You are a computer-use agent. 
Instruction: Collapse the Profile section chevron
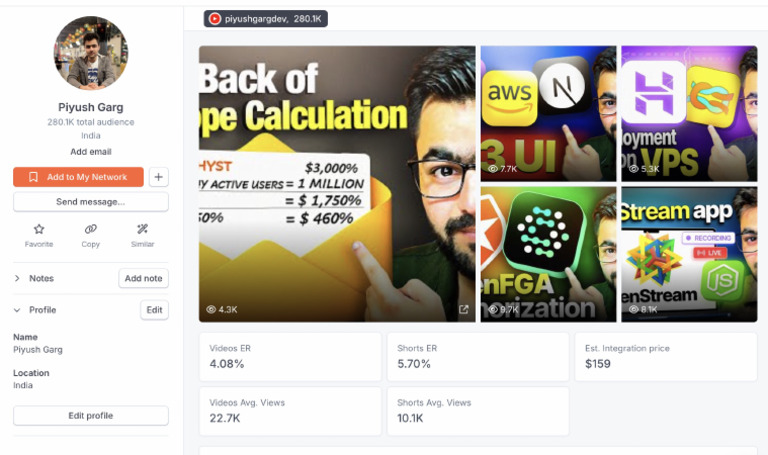[x=17, y=310]
